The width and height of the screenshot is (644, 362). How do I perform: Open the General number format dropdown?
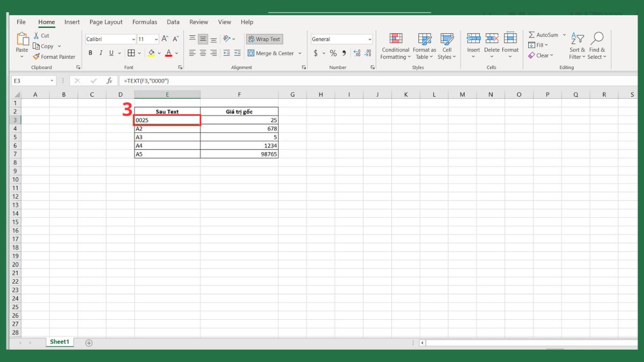370,39
